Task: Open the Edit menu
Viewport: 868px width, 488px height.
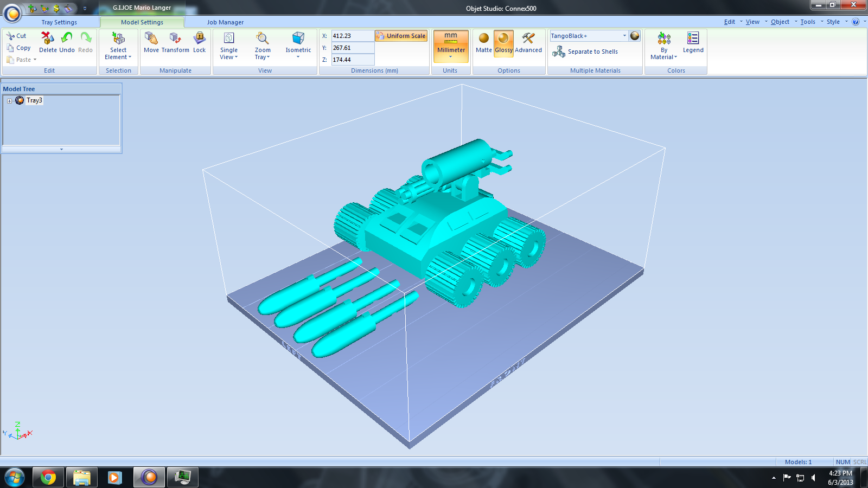Action: pos(730,22)
